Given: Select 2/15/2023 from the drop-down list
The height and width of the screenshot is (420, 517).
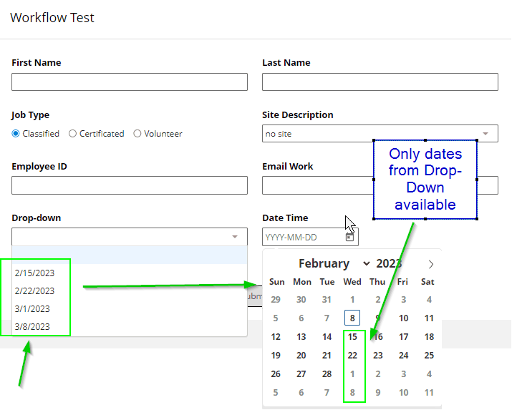Looking at the screenshot, I should coord(34,273).
